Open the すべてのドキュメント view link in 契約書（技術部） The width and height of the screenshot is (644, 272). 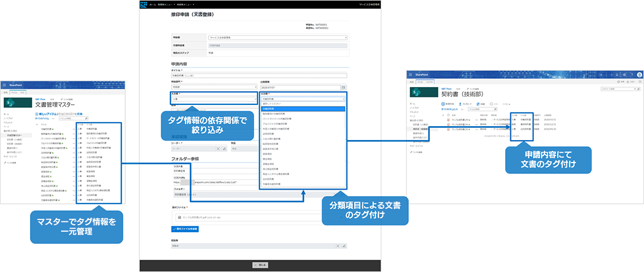pos(449,109)
